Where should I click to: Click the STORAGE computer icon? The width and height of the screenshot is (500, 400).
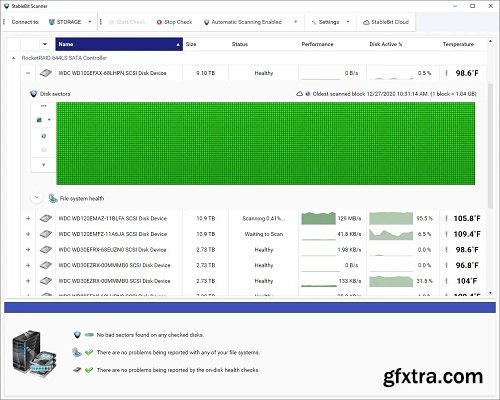pyautogui.click(x=52, y=22)
